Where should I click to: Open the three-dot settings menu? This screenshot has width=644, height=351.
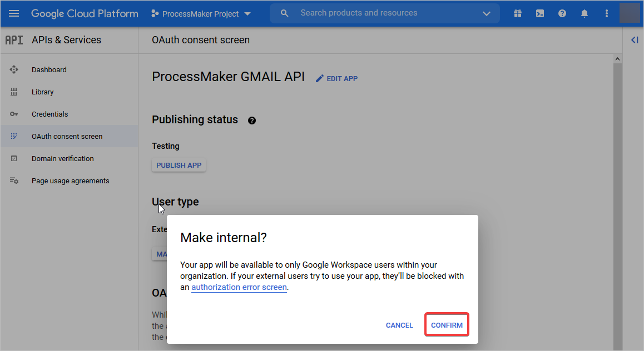click(x=607, y=13)
